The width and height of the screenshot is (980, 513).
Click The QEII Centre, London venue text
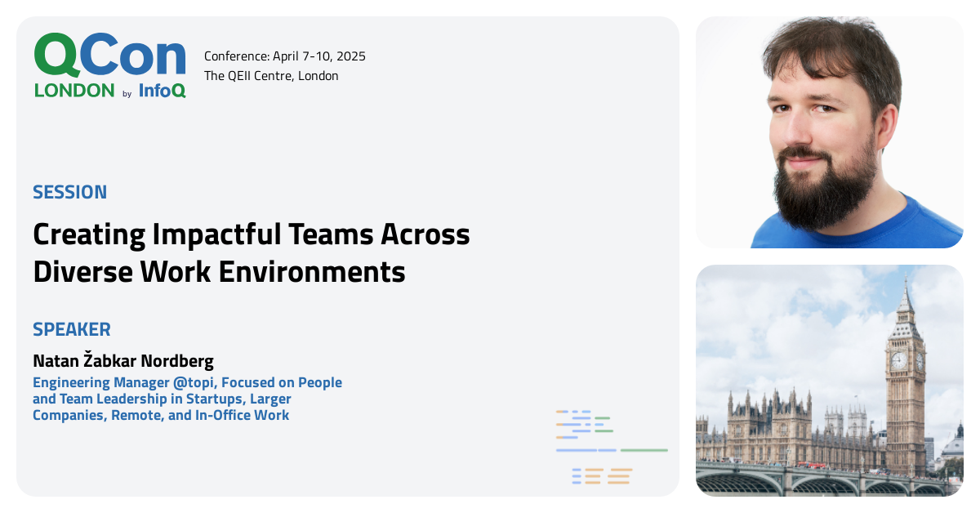[x=271, y=75]
